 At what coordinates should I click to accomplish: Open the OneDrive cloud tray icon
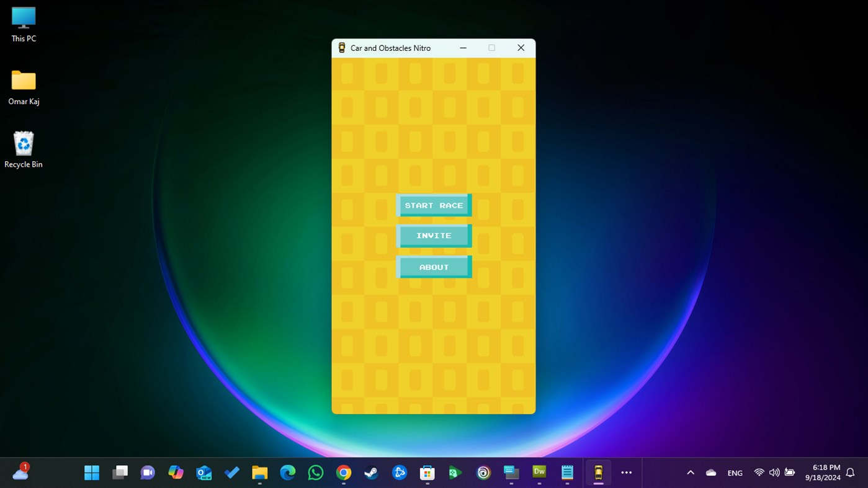coord(711,472)
